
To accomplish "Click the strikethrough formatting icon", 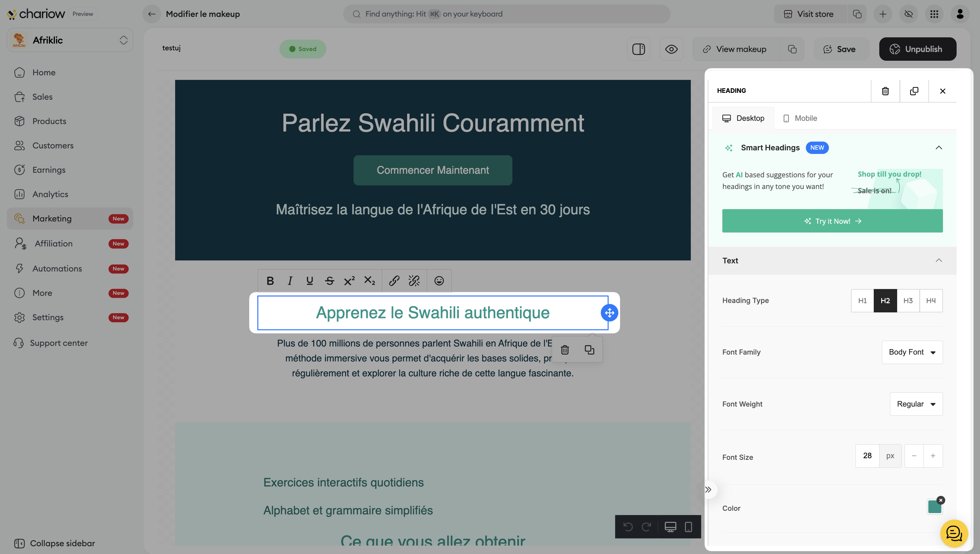I will [329, 281].
